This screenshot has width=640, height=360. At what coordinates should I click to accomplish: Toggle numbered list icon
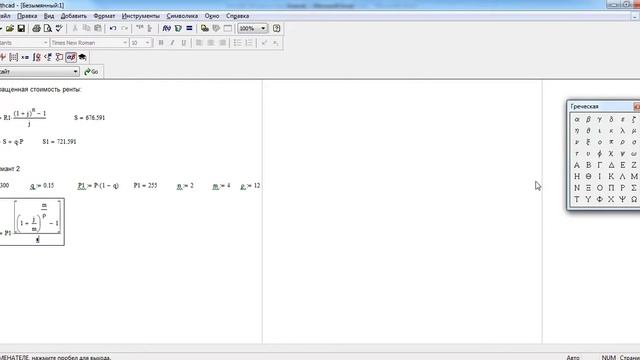[x=249, y=43]
